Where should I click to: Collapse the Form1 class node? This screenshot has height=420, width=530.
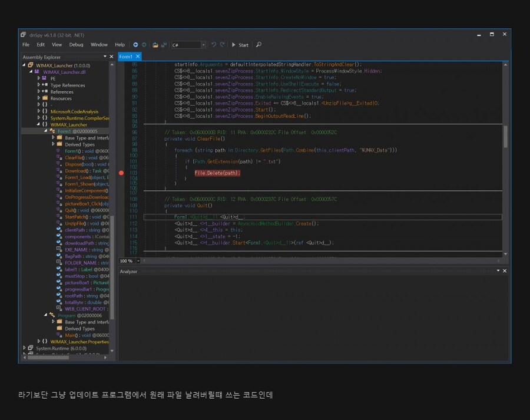click(x=45, y=131)
